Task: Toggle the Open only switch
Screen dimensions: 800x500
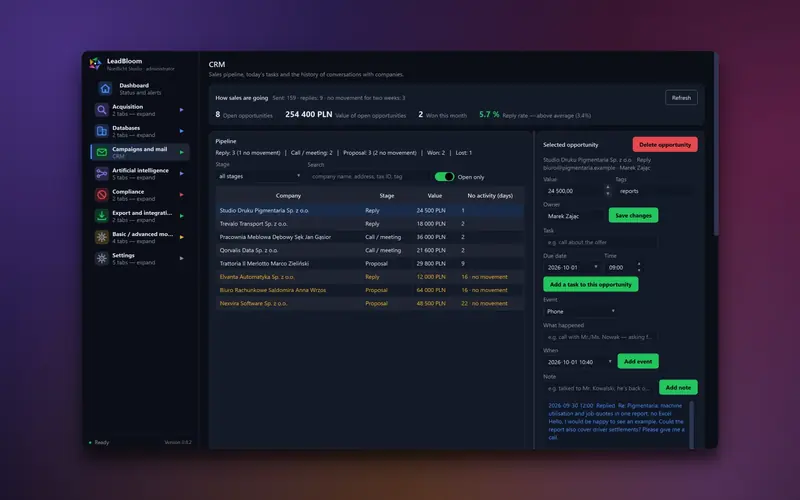Action: pos(444,177)
